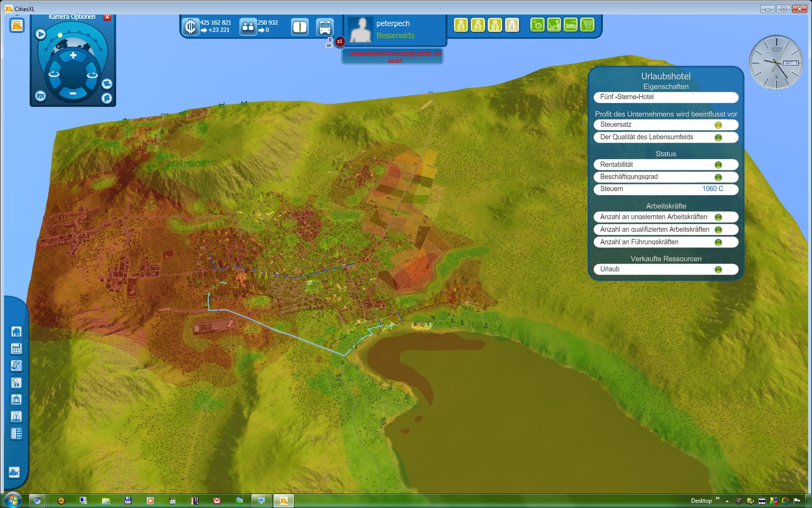Toggle the social class 1 filter
This screenshot has width=812, height=508.
(x=461, y=25)
